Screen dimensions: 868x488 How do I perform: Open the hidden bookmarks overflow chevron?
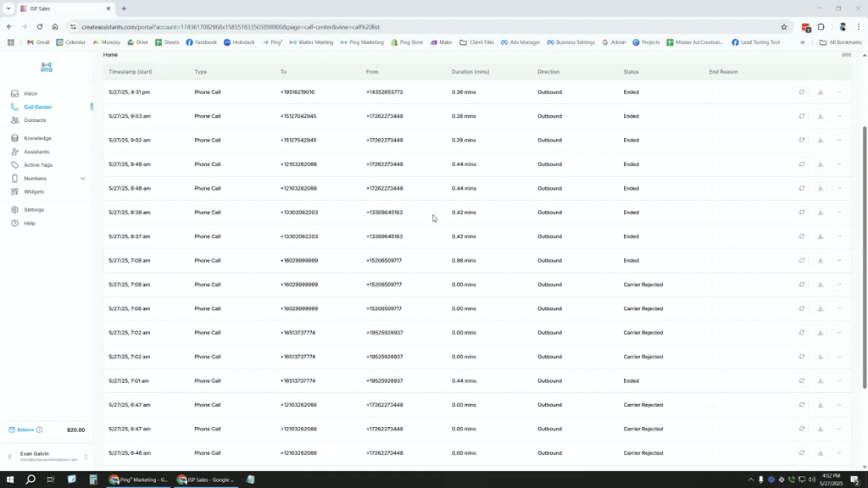801,42
